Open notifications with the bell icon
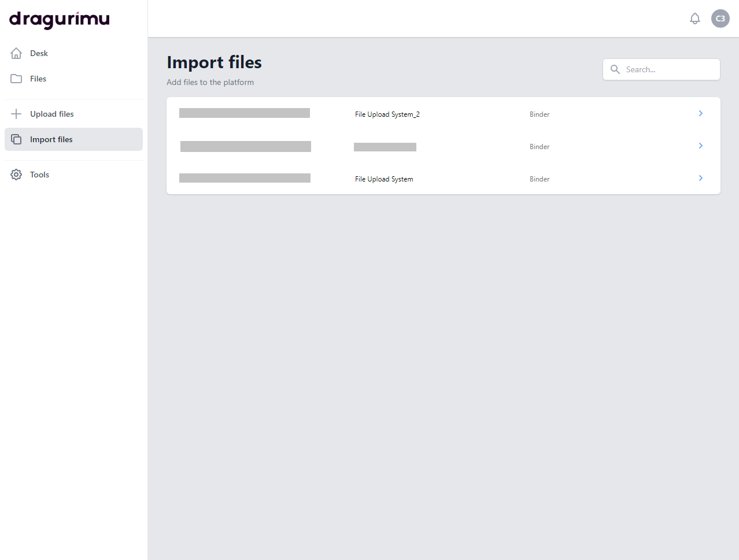The width and height of the screenshot is (739, 560). click(x=695, y=18)
